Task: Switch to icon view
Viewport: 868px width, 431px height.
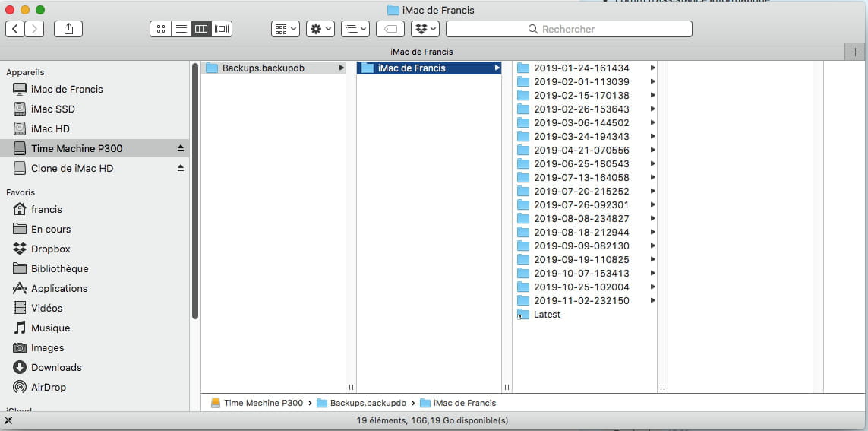Action: (x=160, y=29)
